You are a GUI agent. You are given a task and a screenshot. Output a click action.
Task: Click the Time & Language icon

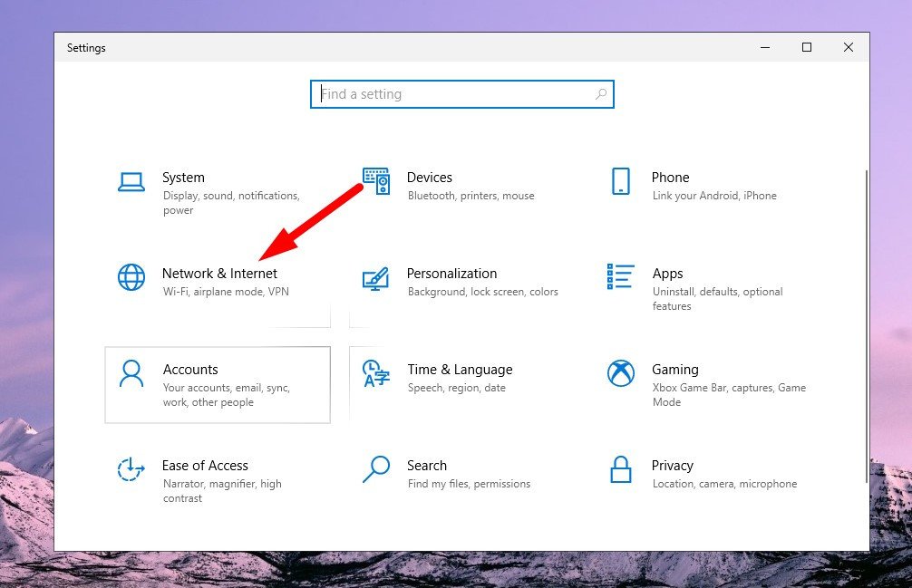(x=376, y=373)
